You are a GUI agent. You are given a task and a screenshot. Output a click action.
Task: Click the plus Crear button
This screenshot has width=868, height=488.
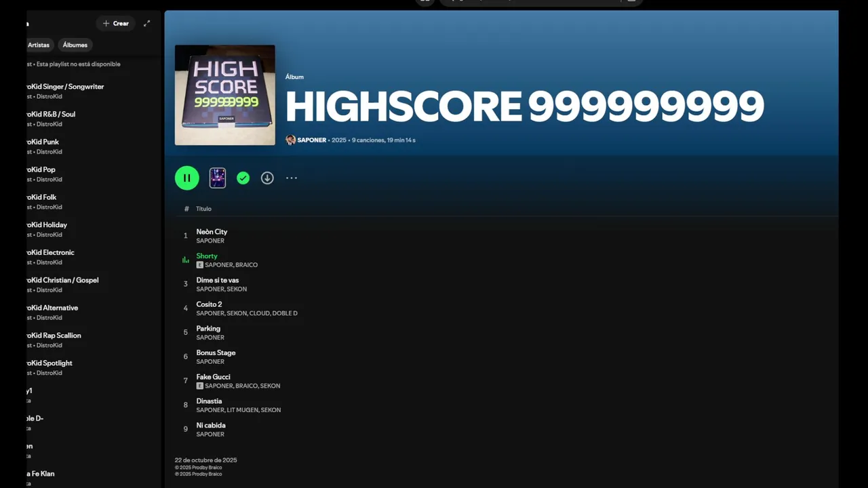[x=115, y=23]
